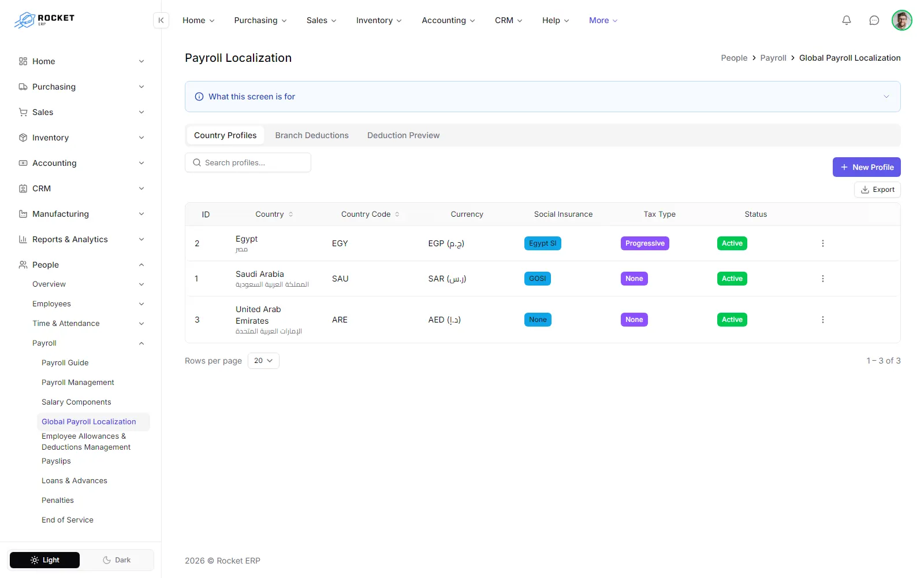This screenshot has height=578, width=924.
Task: Click the Inventory box icon in sidebar
Action: point(23,138)
